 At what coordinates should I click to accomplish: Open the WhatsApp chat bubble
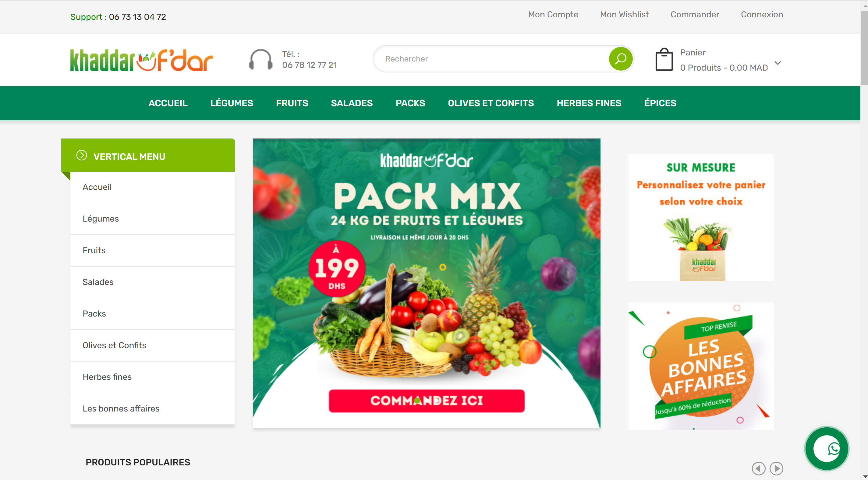pyautogui.click(x=827, y=448)
